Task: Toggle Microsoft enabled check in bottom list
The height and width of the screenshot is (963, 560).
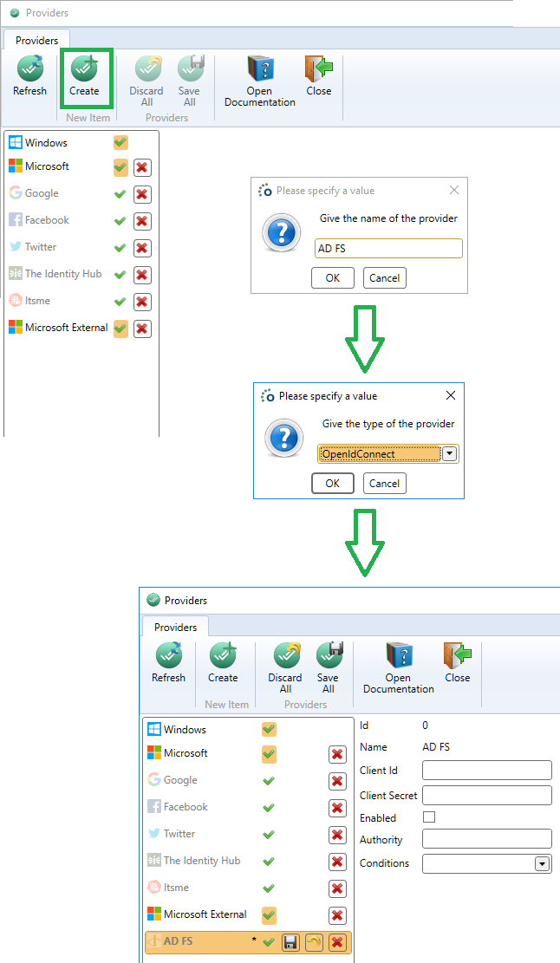Action: tap(269, 753)
